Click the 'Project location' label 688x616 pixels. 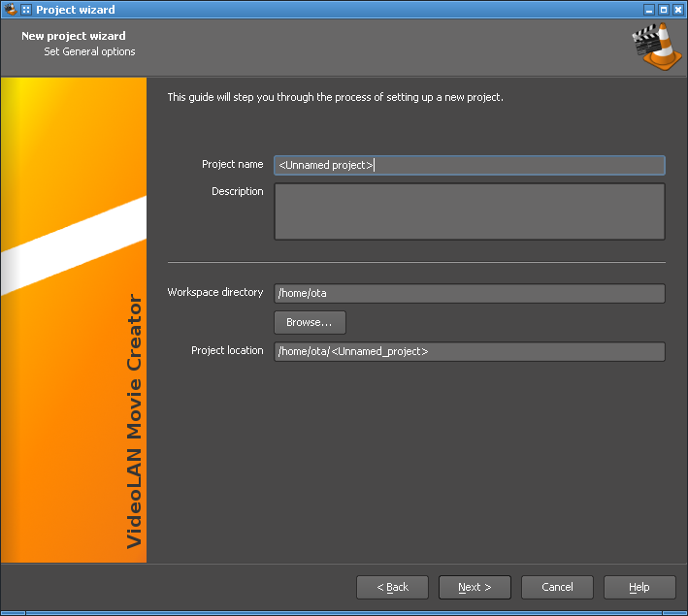[x=227, y=350]
